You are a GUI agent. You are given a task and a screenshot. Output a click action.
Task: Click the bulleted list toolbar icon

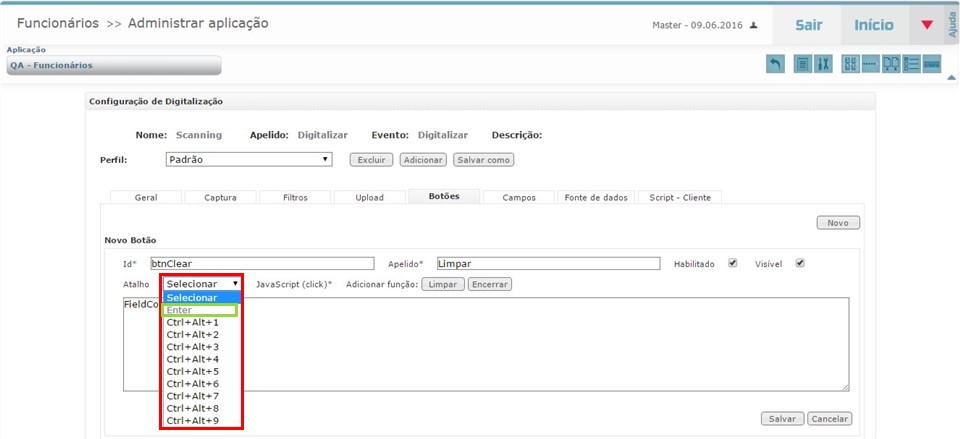click(911, 64)
